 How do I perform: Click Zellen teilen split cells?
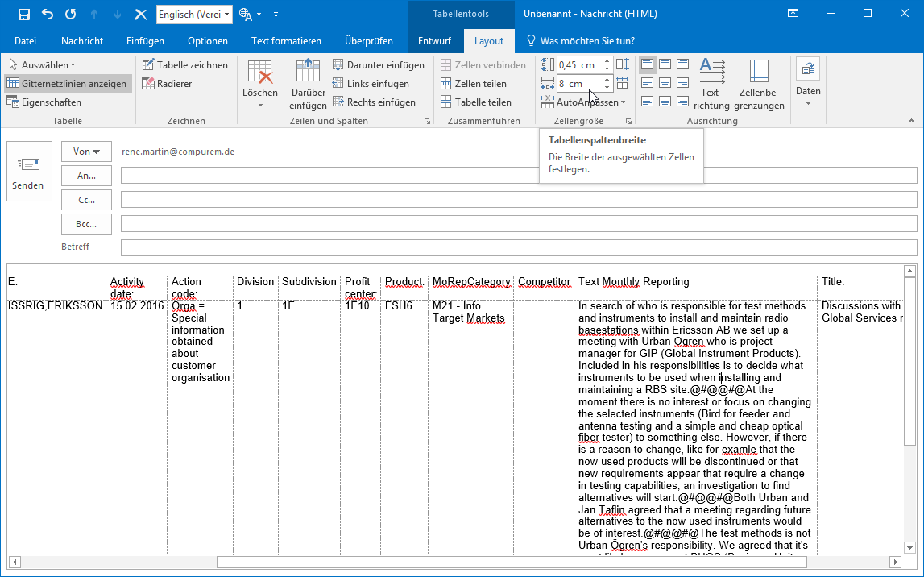pyautogui.click(x=474, y=83)
